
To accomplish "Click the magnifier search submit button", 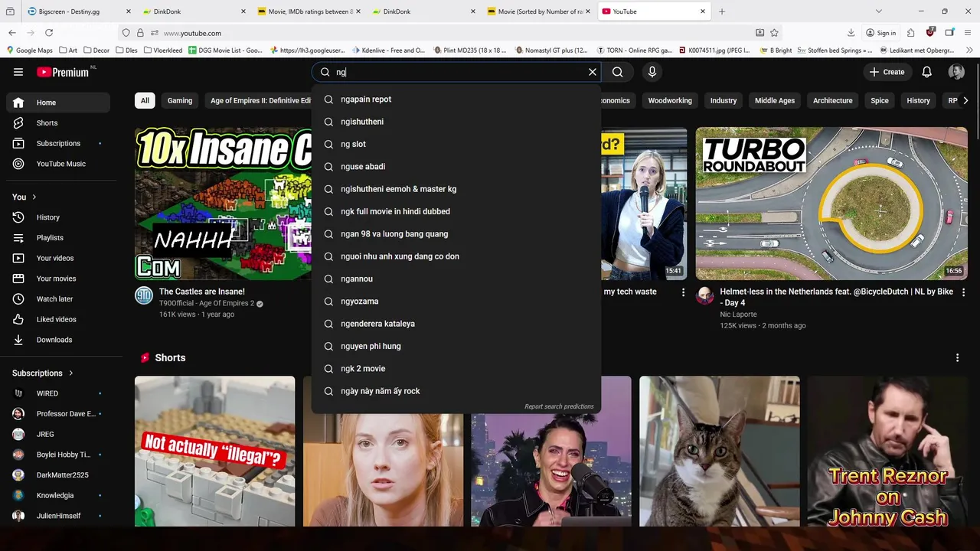I will pyautogui.click(x=618, y=72).
